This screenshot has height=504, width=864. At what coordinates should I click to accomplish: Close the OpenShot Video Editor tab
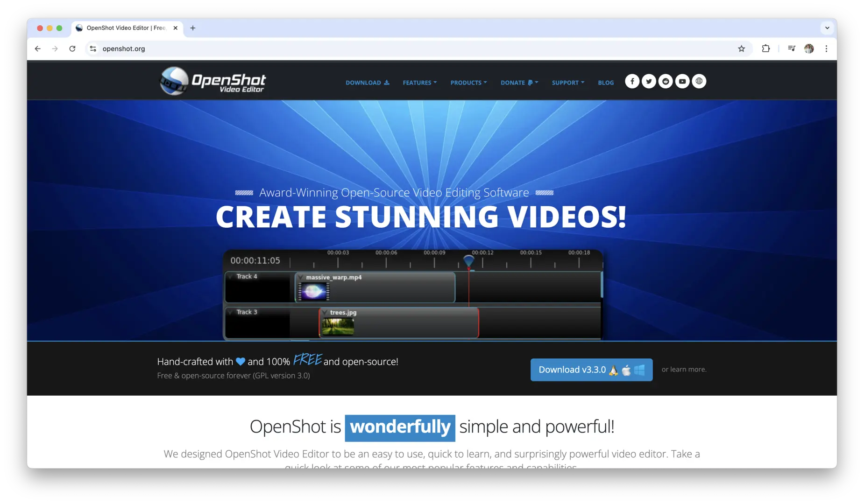pos(176,28)
